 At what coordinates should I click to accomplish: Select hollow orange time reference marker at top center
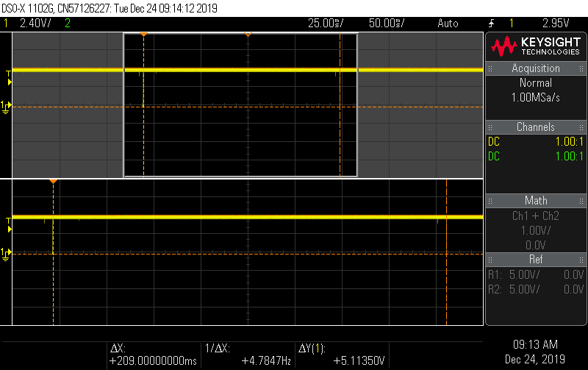point(248,35)
